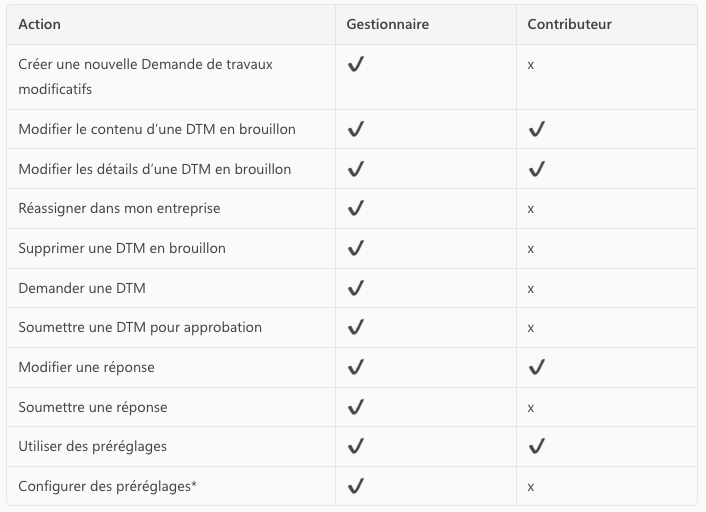Click Gestionnaire checkmark for Supprimer une DTM row
The image size is (706, 512).
355,248
